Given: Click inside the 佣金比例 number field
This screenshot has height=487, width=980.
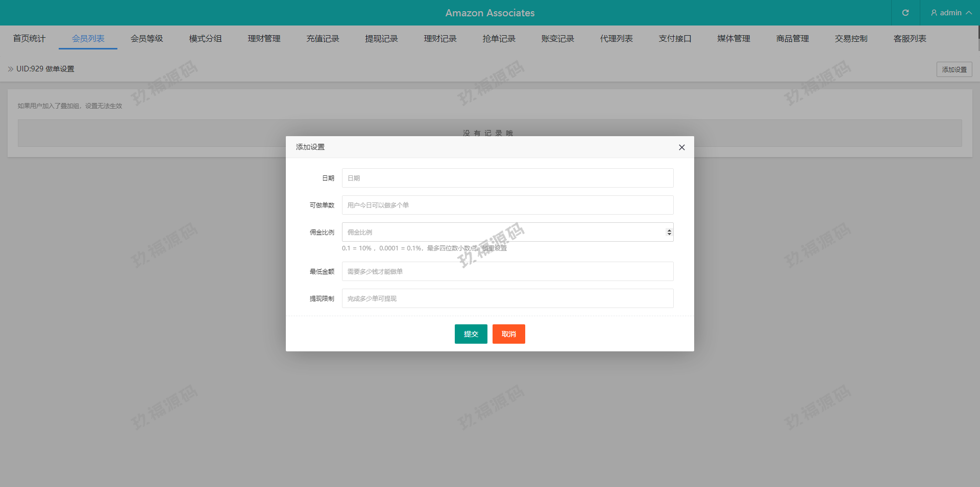Looking at the screenshot, I should tap(500, 232).
